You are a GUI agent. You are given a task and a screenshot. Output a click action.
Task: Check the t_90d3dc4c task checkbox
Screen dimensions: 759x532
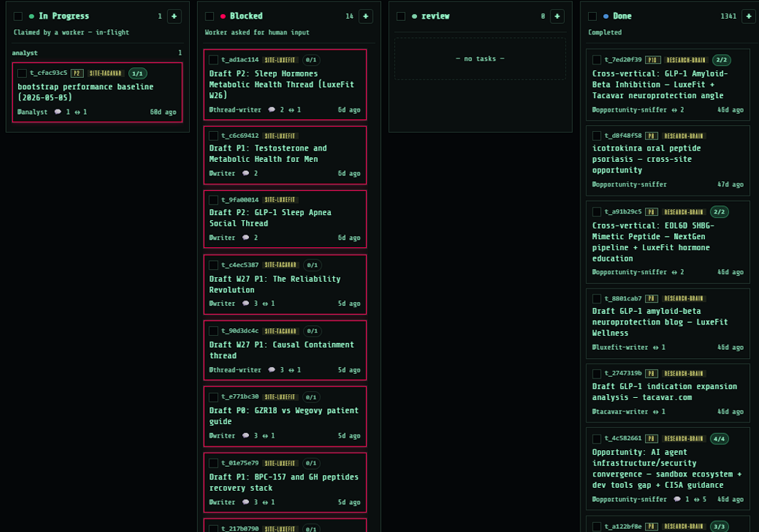pos(213,330)
